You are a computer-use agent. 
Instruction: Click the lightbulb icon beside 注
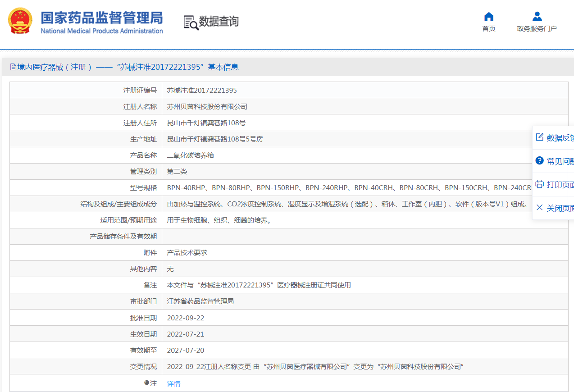[146, 383]
